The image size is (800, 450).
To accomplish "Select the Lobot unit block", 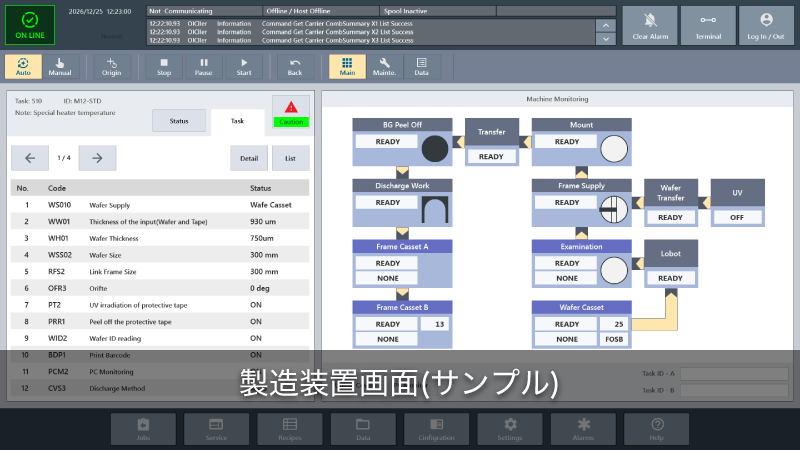I will point(670,263).
